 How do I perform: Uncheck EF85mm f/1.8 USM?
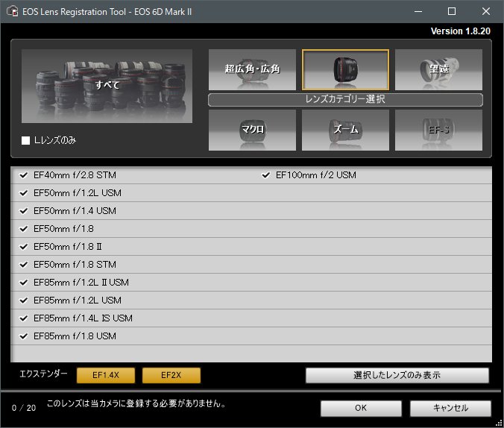[x=23, y=336]
